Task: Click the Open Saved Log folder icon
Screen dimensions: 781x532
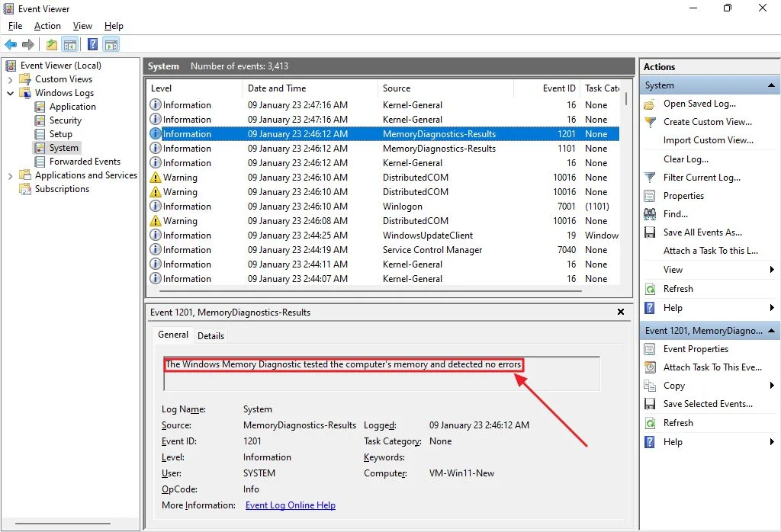Action: click(x=650, y=104)
